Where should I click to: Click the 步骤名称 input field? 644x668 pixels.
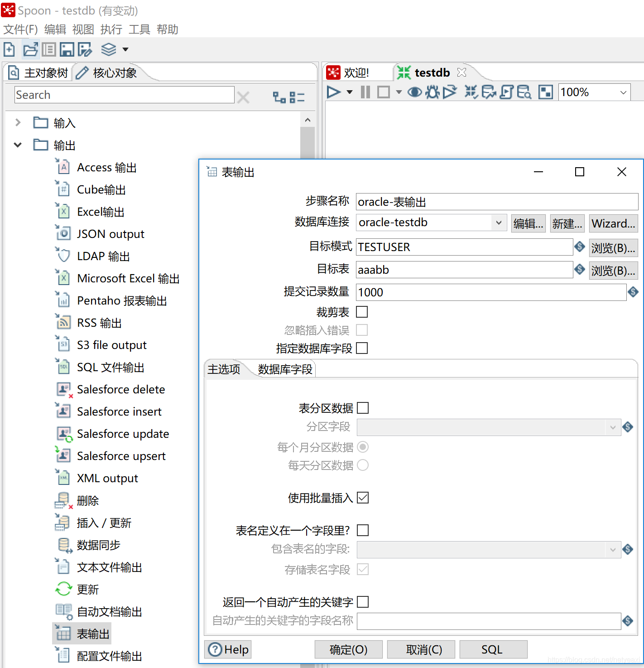(x=497, y=202)
